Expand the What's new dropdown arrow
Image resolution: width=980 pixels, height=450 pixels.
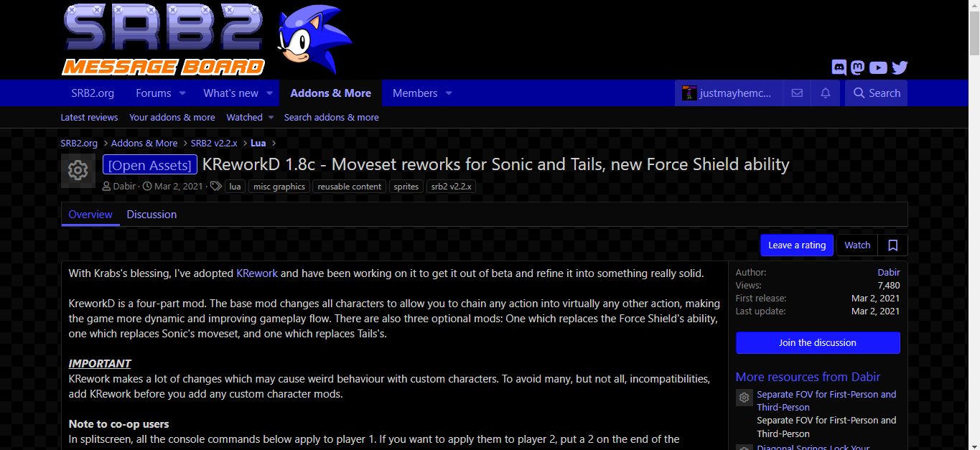(x=270, y=93)
